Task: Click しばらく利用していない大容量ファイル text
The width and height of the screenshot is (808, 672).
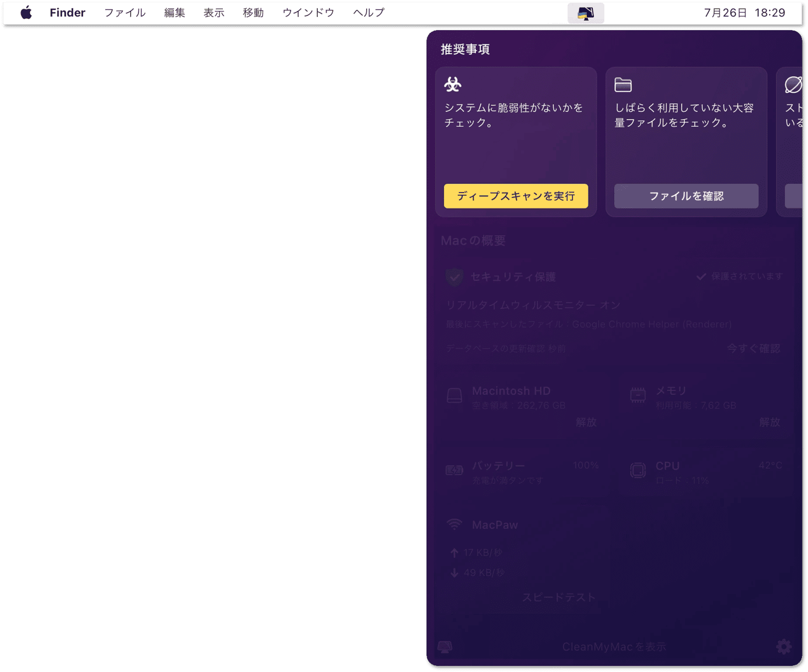Action: tap(684, 115)
